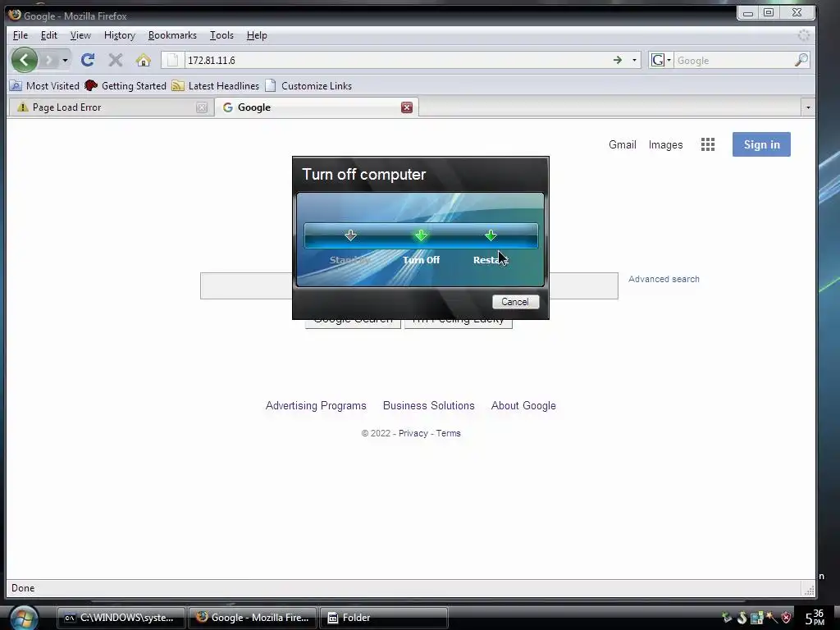Screen dimensions: 840x630
Task: Open the Help menu
Action: [x=257, y=35]
